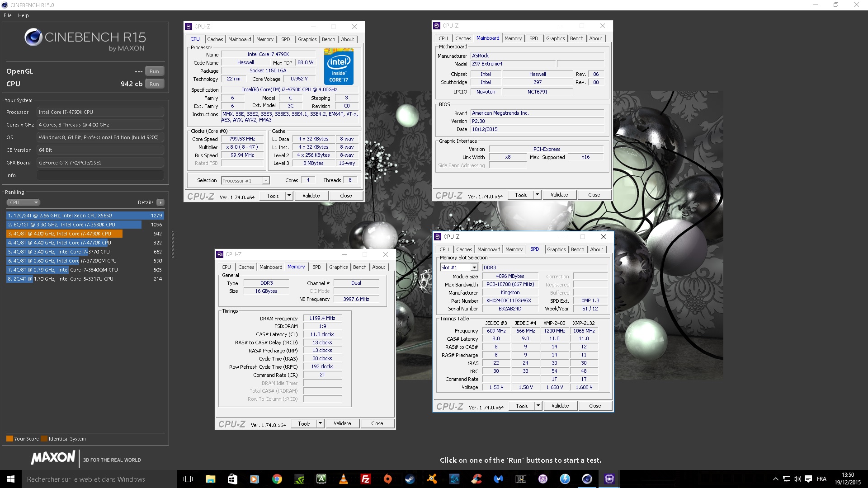Image resolution: width=868 pixels, height=488 pixels.
Task: Switch to Bench tab in CPU-Z Memory window
Action: tap(360, 267)
